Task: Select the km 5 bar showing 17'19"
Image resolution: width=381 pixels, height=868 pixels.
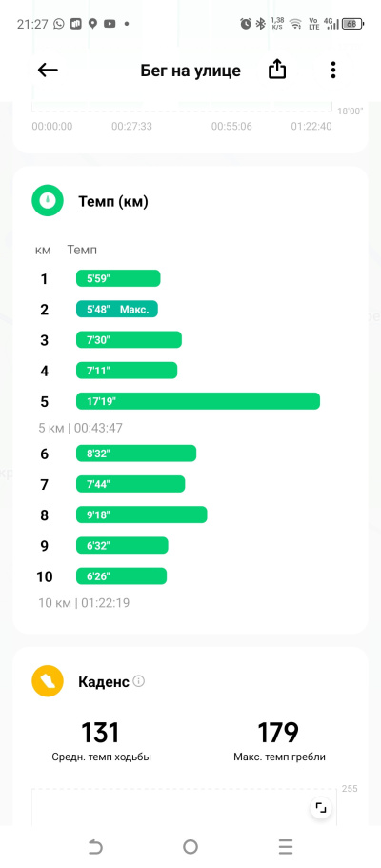Action: 198,401
